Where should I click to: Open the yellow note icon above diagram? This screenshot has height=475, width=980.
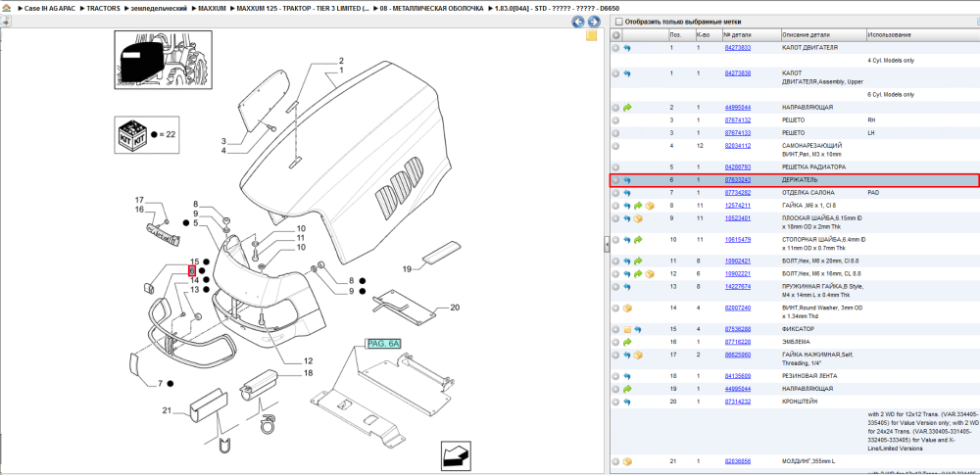pos(591,35)
